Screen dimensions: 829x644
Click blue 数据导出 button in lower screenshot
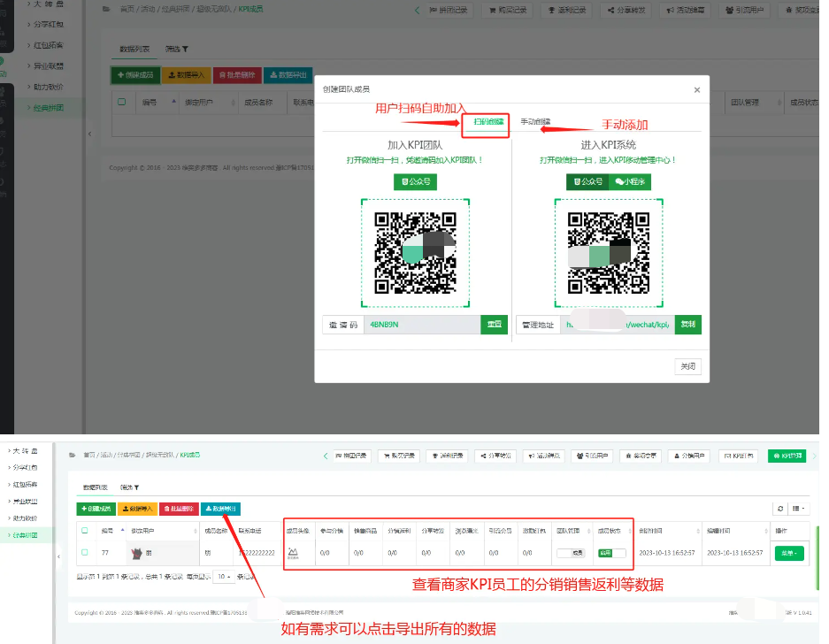(220, 509)
